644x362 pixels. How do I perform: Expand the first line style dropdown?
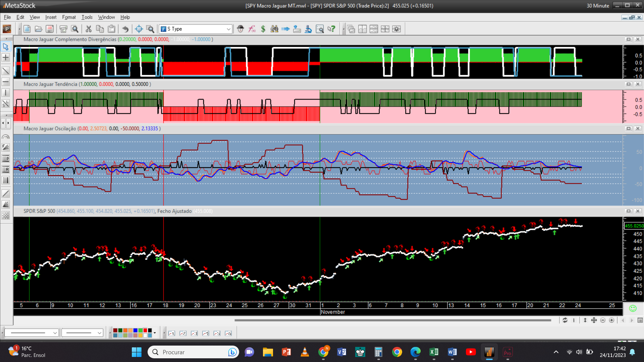(x=55, y=333)
